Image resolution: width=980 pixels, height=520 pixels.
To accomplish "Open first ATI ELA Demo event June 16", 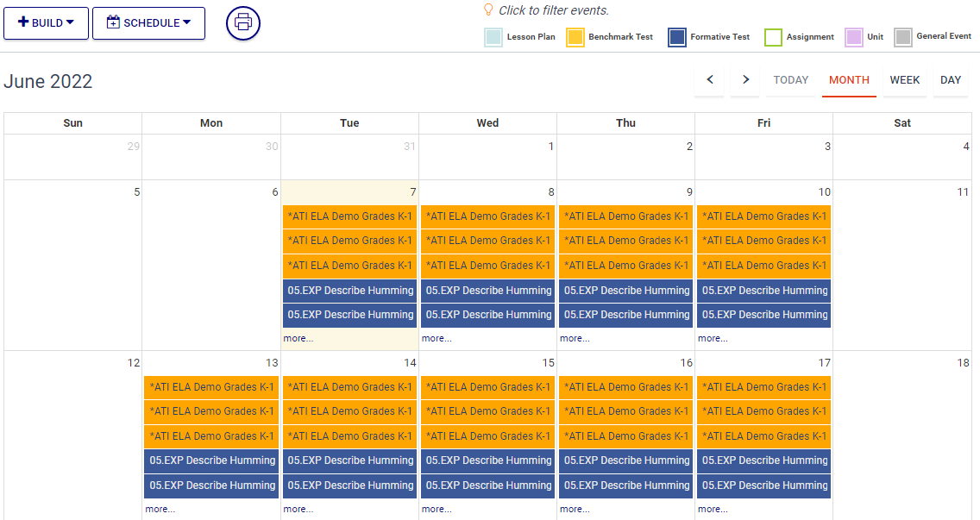I will click(625, 387).
